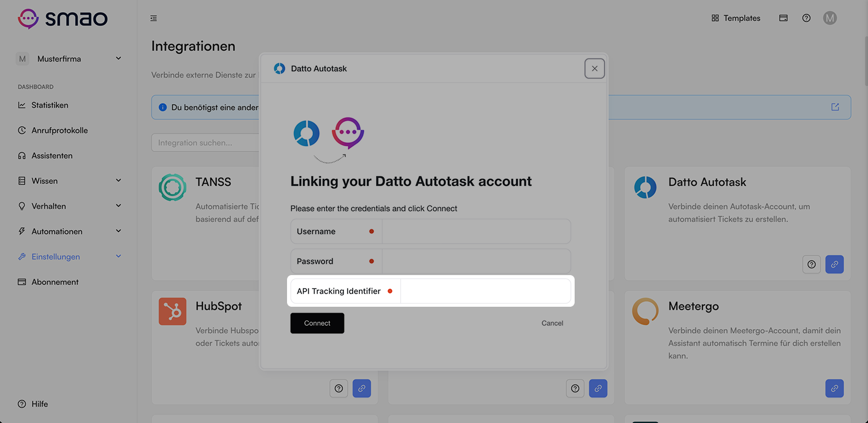Image resolution: width=868 pixels, height=423 pixels.
Task: Expand the Musterfirma company selector
Action: click(69, 59)
